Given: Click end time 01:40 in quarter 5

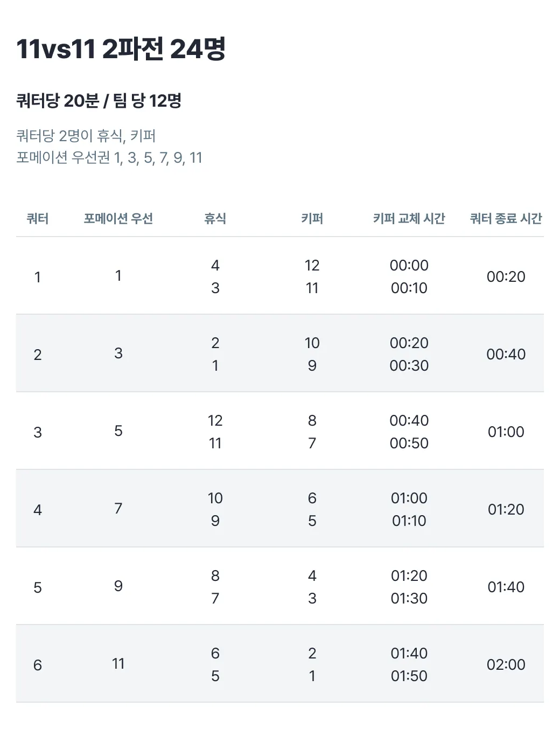Looking at the screenshot, I should [506, 587].
